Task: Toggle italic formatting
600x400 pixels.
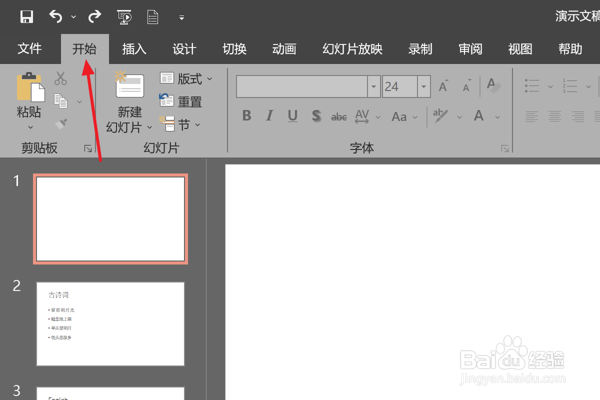Action: click(x=269, y=116)
